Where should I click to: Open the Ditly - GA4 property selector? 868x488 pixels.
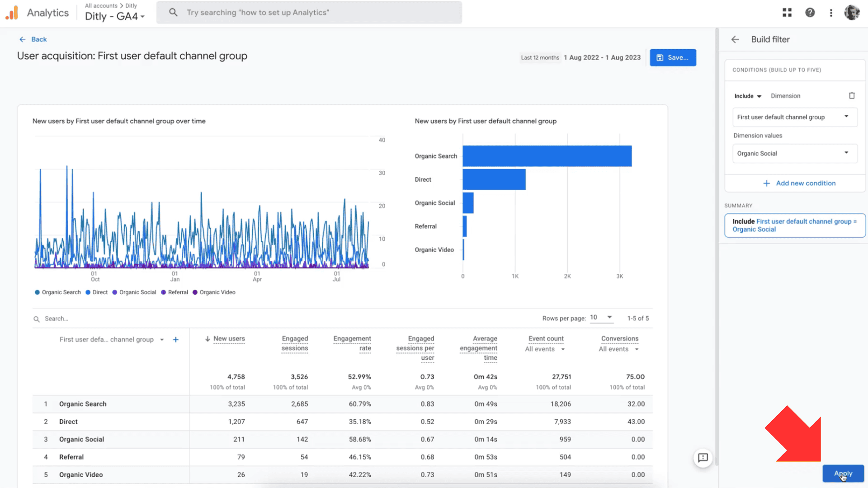coord(115,16)
